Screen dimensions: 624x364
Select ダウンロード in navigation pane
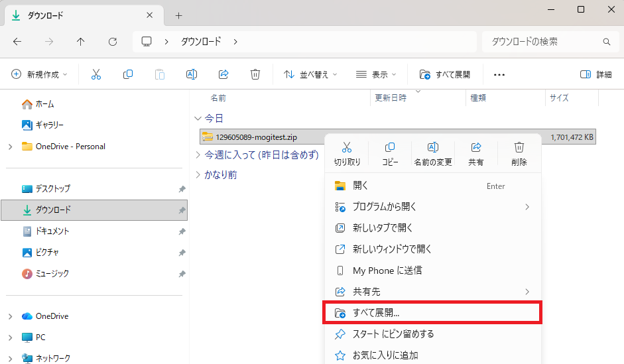click(94, 210)
